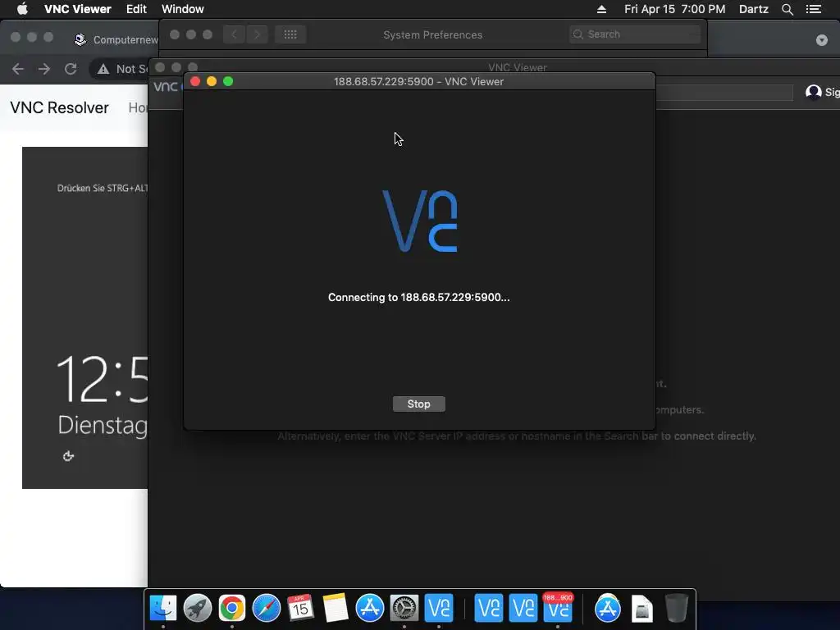Open Safari from the Dock
The height and width of the screenshot is (630, 840).
(x=267, y=608)
